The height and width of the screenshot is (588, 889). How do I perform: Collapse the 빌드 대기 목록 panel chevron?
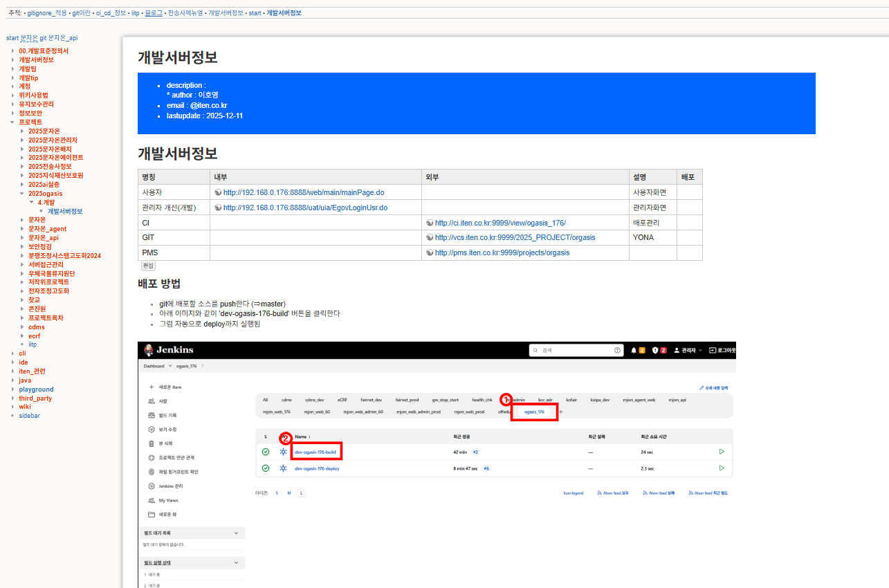236,533
